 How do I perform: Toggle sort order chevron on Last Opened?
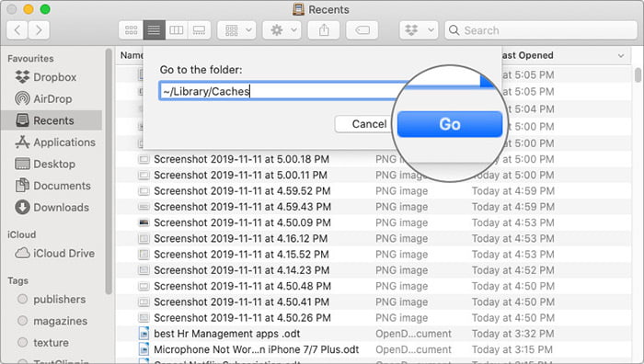coord(621,55)
